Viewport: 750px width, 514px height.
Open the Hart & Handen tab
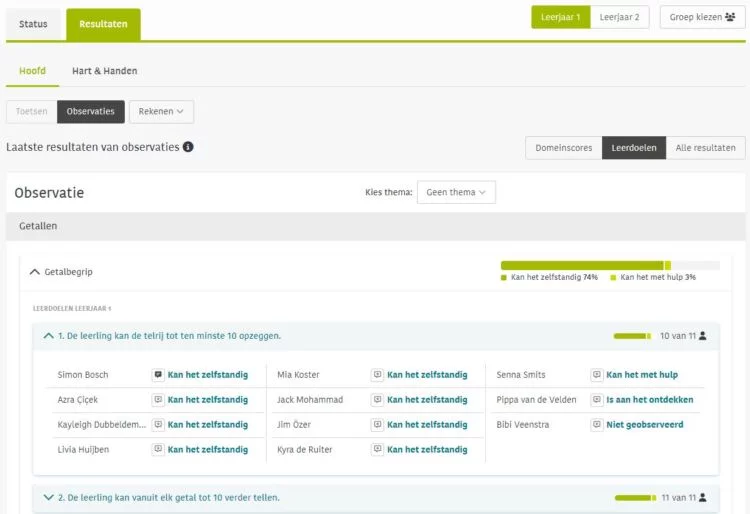pyautogui.click(x=104, y=71)
